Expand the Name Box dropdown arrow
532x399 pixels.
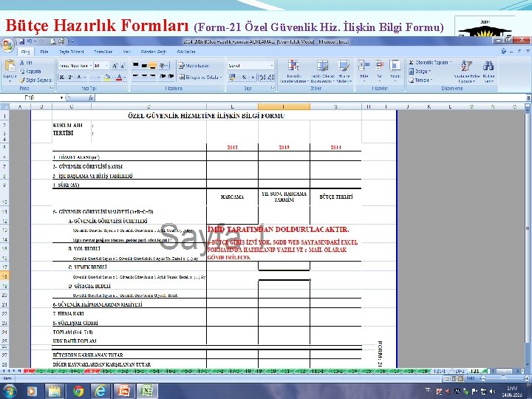click(x=62, y=98)
